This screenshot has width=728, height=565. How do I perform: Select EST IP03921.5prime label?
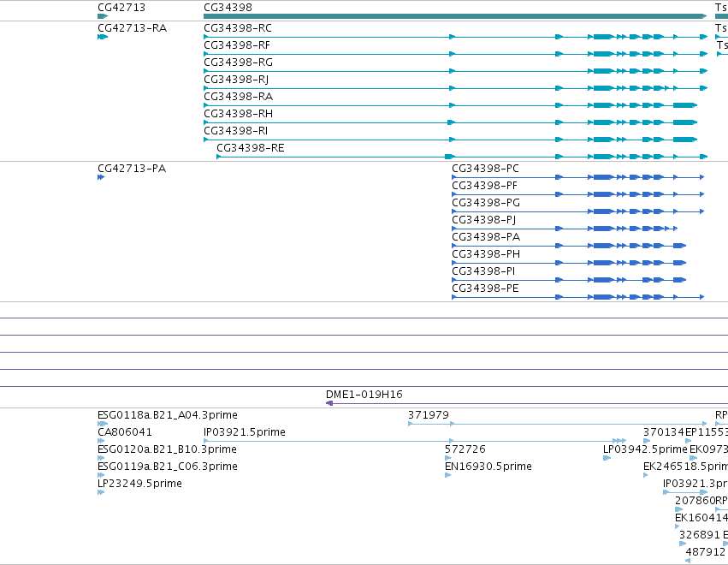[x=245, y=432]
